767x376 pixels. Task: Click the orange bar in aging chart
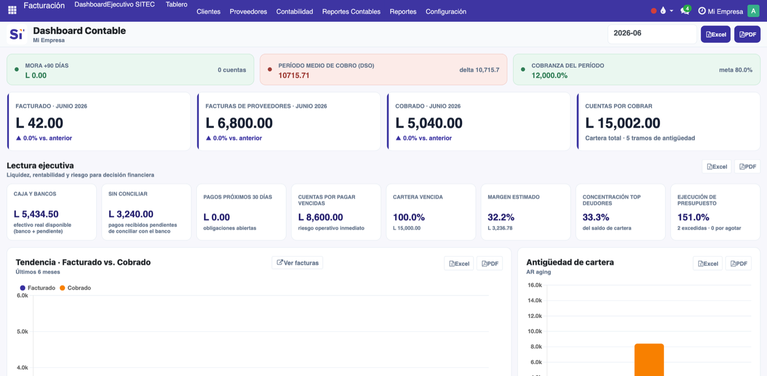649,359
